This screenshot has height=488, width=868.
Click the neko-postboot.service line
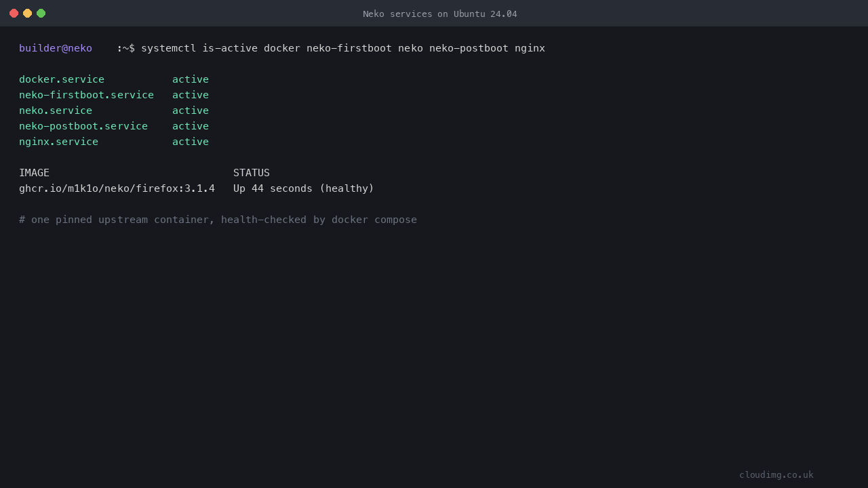(114, 126)
